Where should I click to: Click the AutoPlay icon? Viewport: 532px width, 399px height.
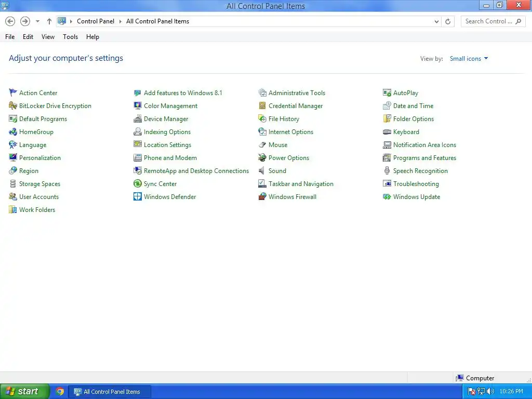(x=387, y=92)
